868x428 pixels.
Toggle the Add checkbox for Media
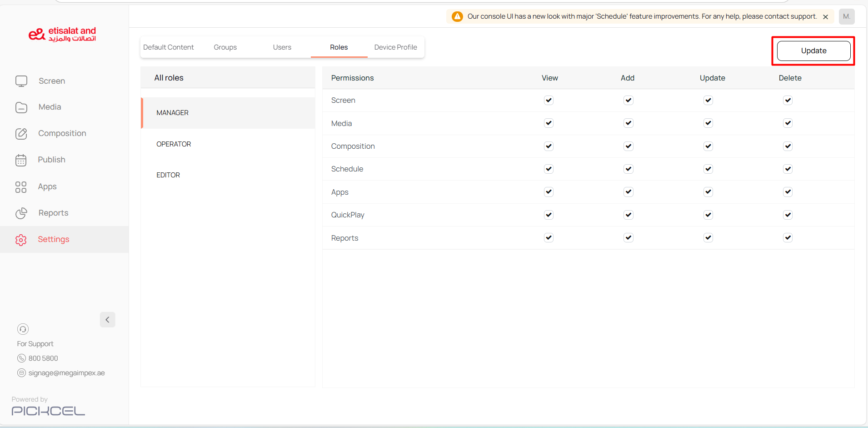[x=628, y=123]
